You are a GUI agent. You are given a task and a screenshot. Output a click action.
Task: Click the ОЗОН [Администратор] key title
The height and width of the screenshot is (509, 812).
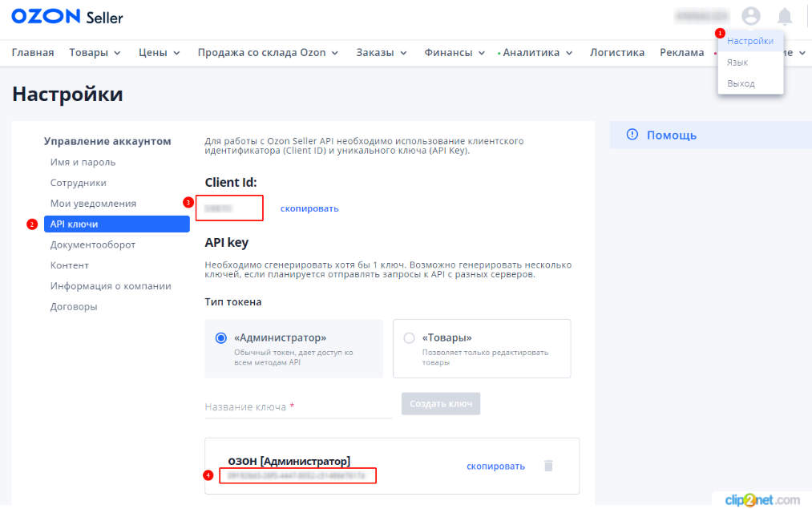(289, 461)
